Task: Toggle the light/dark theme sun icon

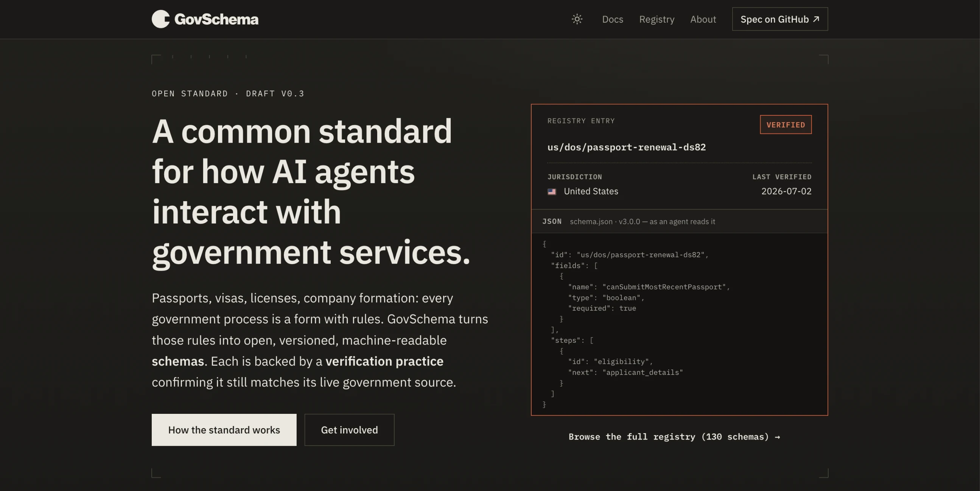Action: click(577, 19)
